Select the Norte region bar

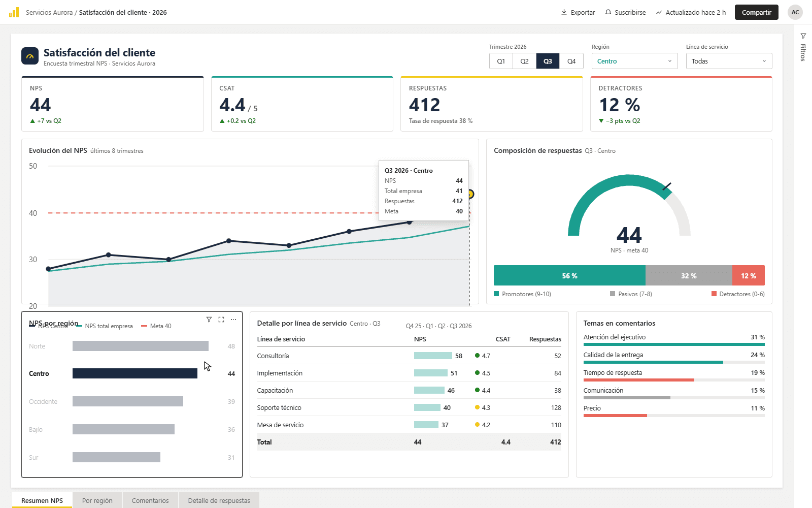[141, 346]
